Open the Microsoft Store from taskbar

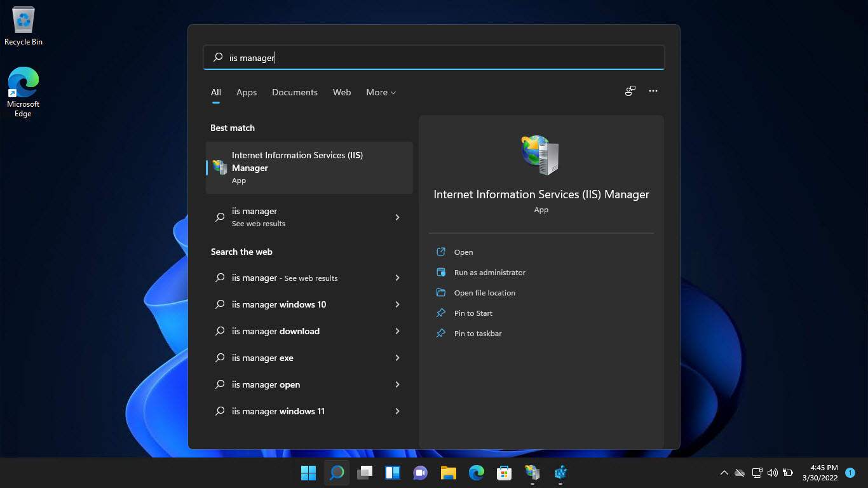coord(504,473)
